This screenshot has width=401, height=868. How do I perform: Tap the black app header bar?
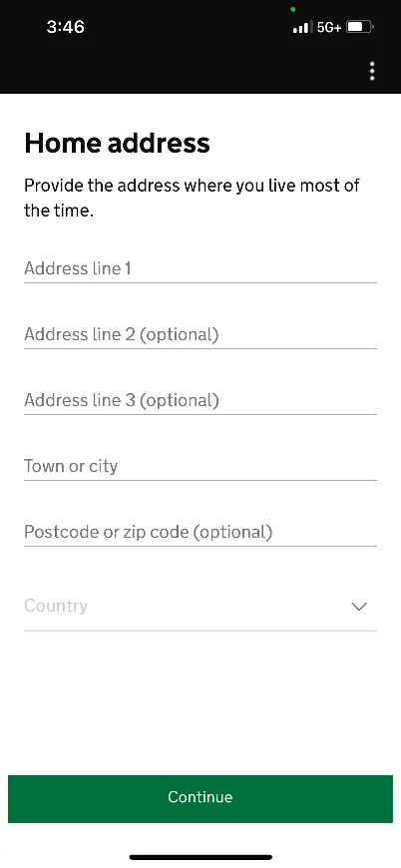(200, 72)
